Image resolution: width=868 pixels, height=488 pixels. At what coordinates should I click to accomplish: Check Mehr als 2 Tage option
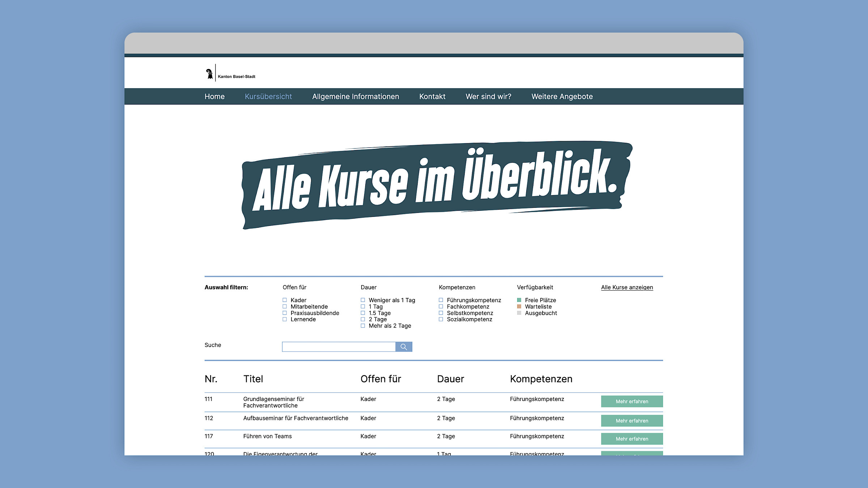tap(363, 326)
